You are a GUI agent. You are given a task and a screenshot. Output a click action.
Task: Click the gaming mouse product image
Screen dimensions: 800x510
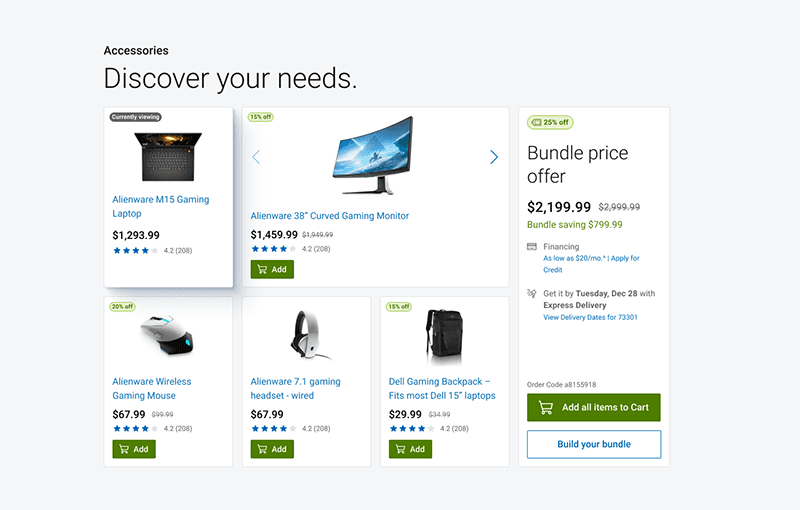click(167, 334)
